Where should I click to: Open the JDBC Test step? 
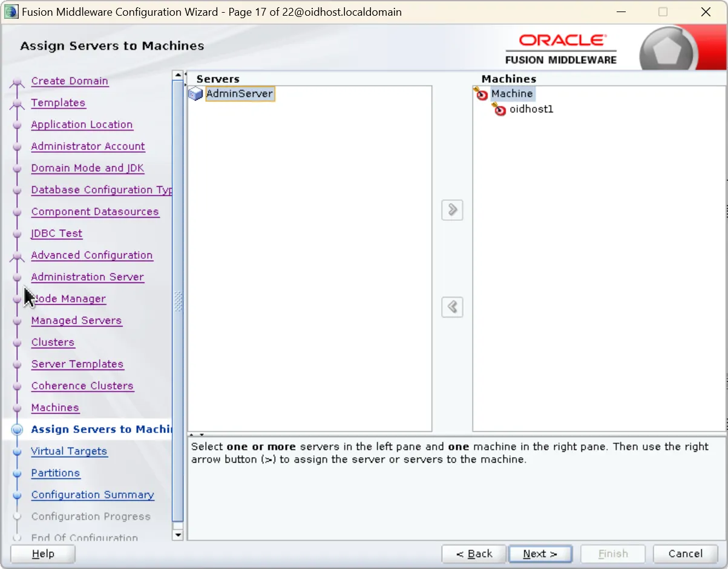click(56, 233)
